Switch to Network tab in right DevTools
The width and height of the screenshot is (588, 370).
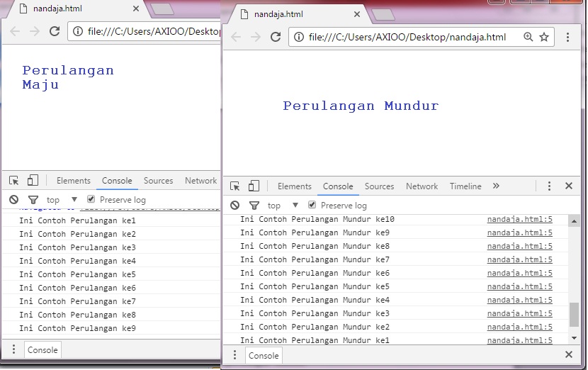[422, 186]
